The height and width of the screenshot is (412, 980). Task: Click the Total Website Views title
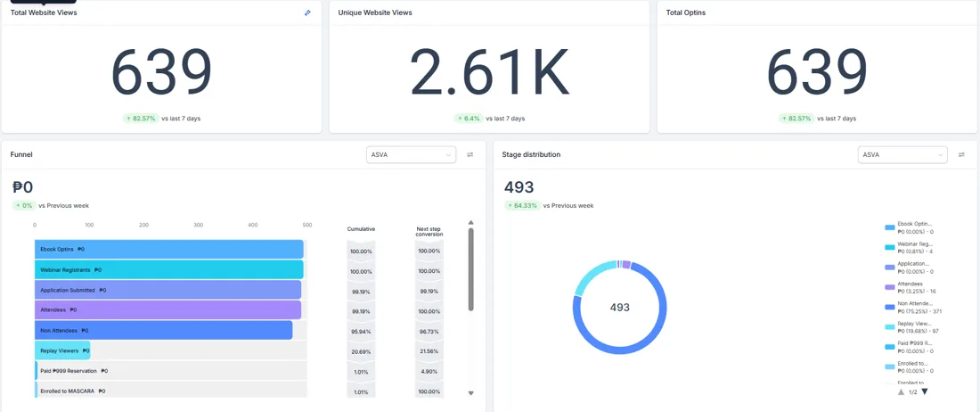tap(44, 12)
